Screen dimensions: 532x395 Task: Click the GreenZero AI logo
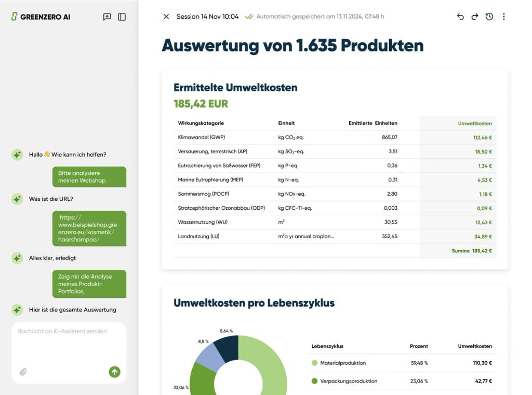click(x=41, y=17)
